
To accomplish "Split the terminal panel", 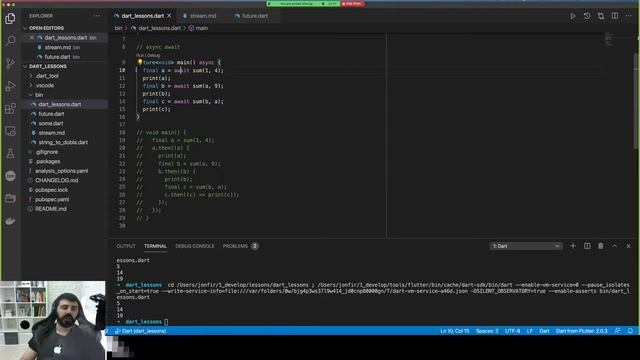I will tap(587, 246).
